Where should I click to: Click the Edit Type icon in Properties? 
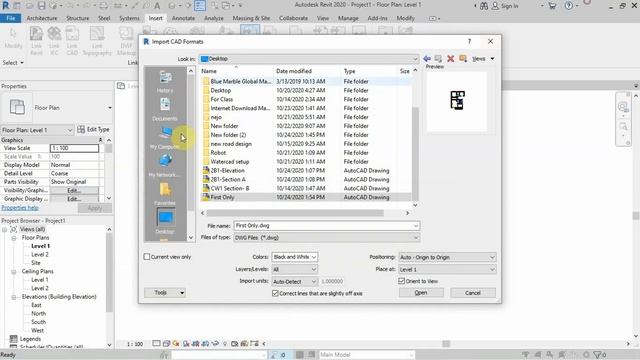click(81, 129)
